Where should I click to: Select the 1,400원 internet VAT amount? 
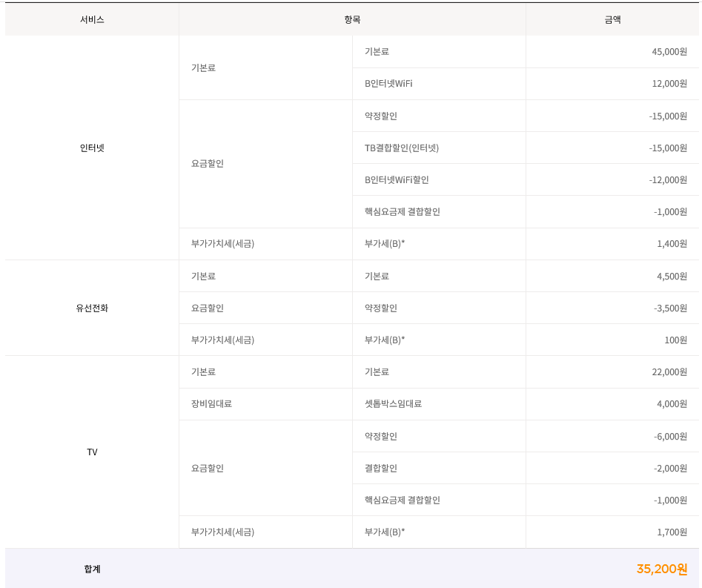click(672, 243)
